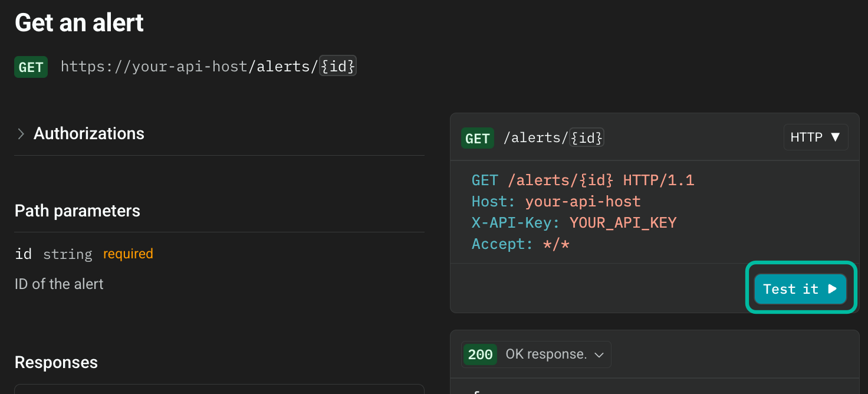Select the 'Path parameters' heading
This screenshot has width=868, height=394.
77,211
